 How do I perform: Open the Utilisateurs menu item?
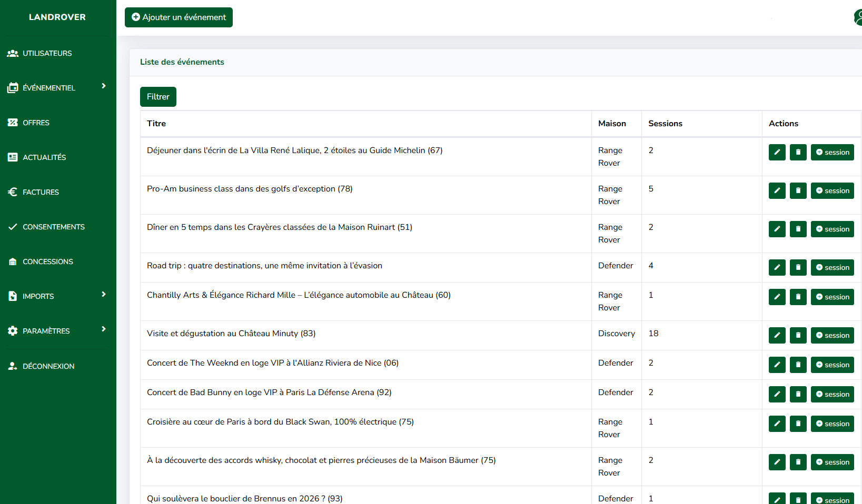pos(47,53)
